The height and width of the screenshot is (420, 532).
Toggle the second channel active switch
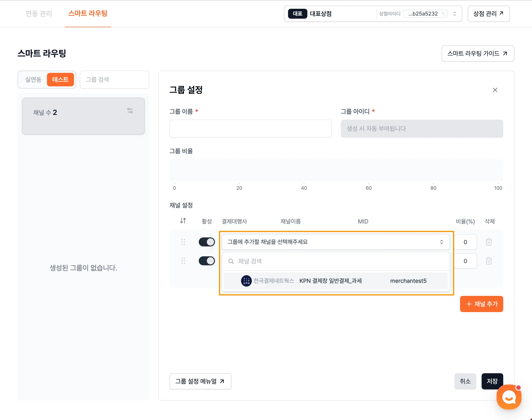click(x=207, y=261)
